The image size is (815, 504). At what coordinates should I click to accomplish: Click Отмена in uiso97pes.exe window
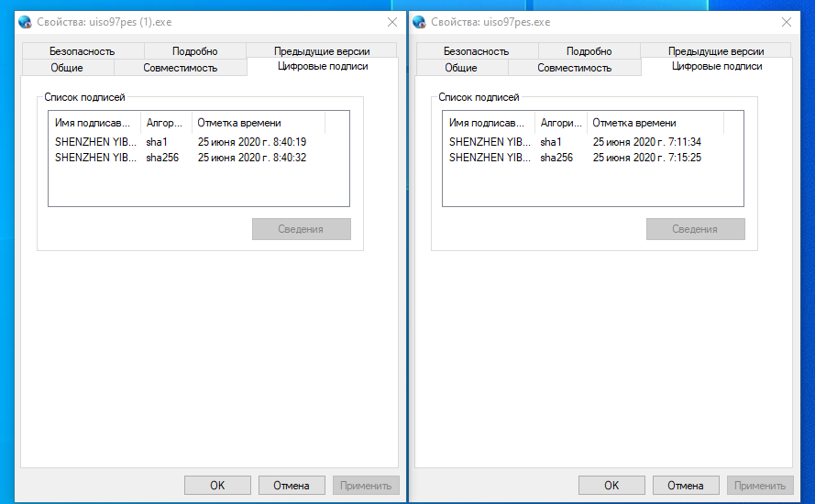[x=686, y=486]
